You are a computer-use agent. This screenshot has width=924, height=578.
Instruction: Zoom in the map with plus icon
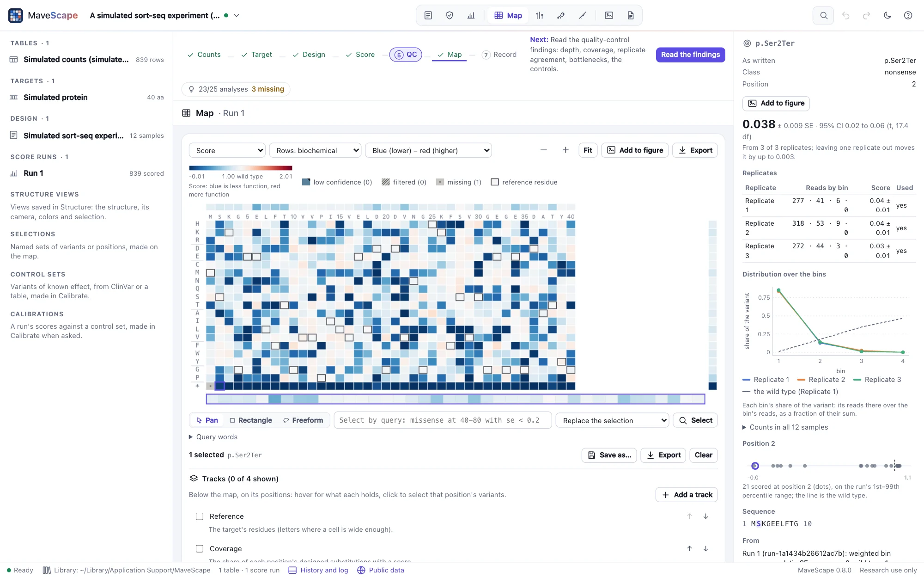[x=565, y=150]
